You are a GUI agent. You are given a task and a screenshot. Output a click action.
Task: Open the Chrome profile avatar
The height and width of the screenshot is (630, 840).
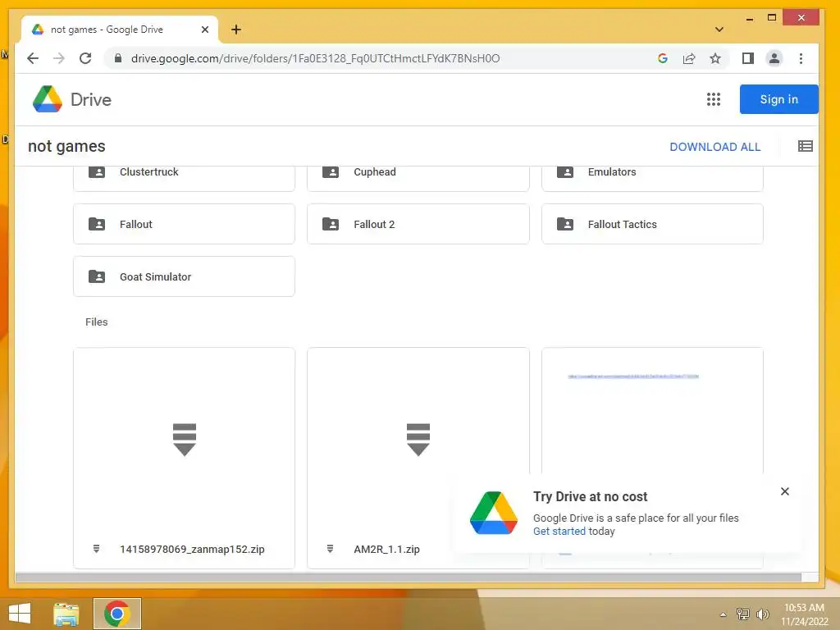point(774,58)
